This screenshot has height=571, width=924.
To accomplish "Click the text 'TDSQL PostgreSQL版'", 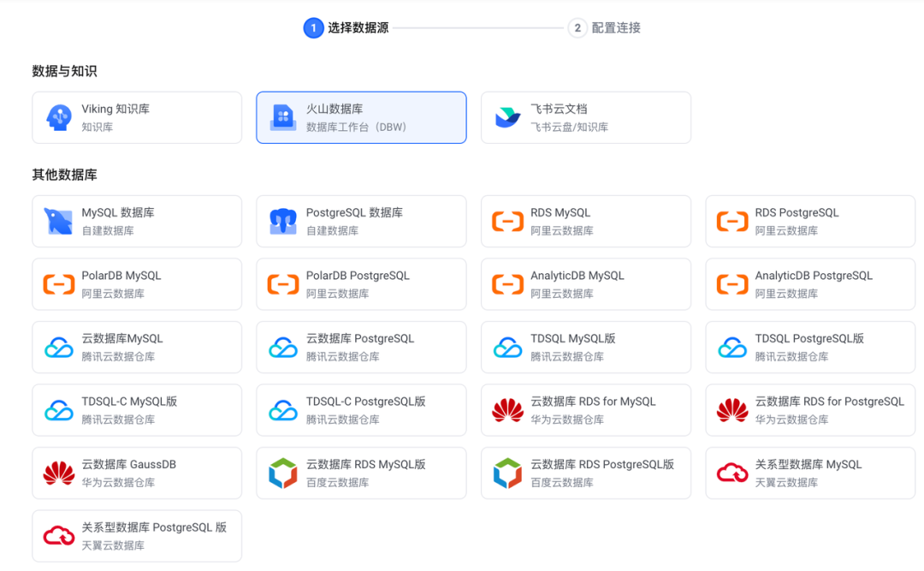I will (x=809, y=339).
